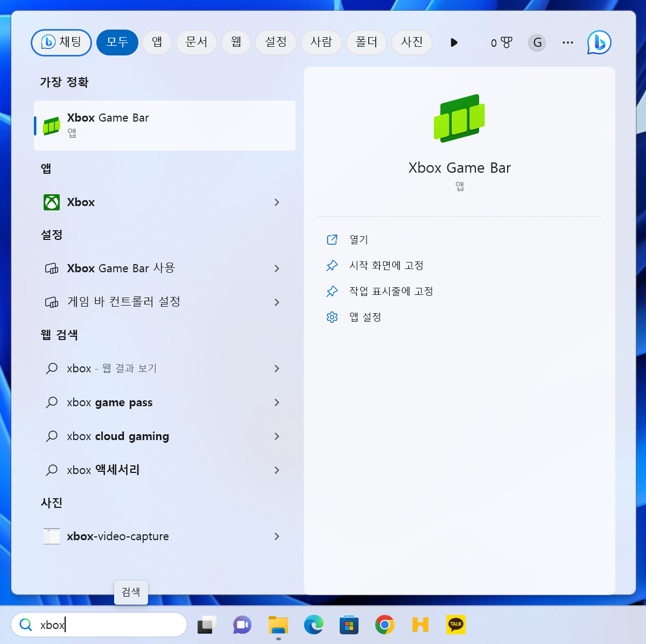
Task: Switch to the 채팅 tab
Action: coord(61,43)
